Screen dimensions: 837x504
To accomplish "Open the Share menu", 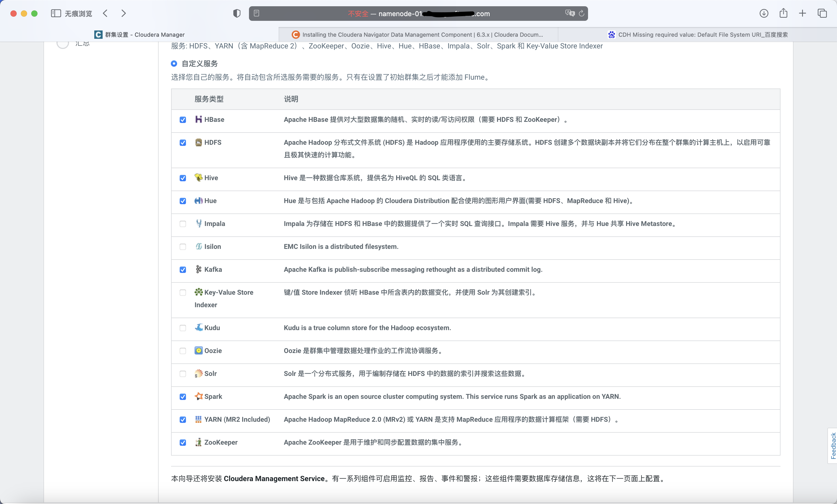I will [x=783, y=13].
